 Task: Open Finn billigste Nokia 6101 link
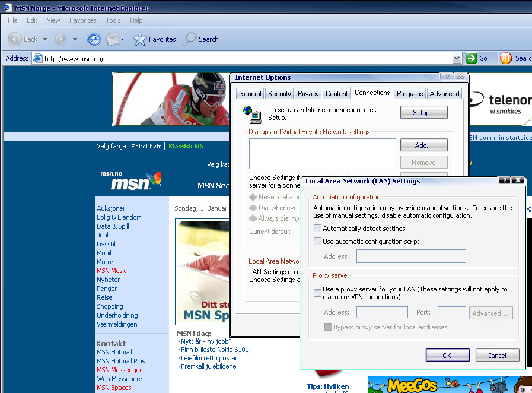(215, 350)
